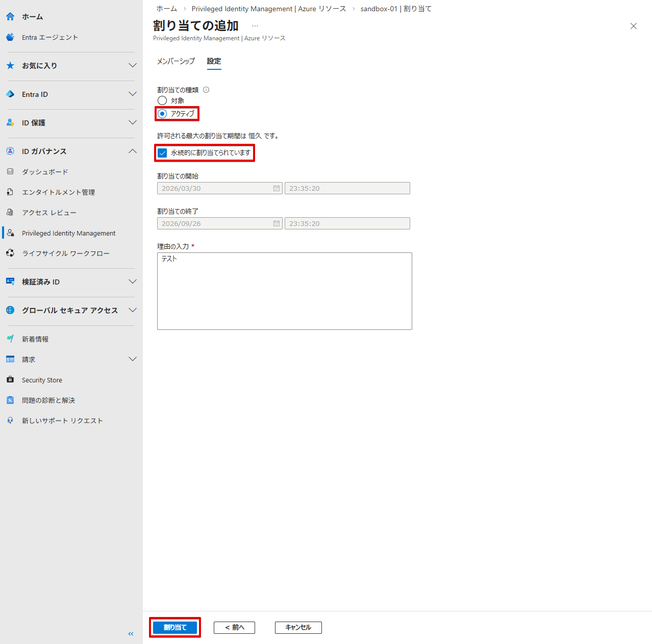Click the エンタイトルメント管理 icon
652x644 pixels.
(10, 192)
